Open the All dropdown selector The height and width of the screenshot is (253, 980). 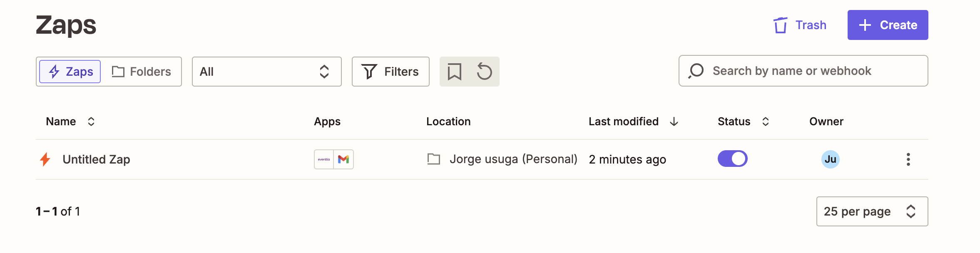click(x=266, y=72)
